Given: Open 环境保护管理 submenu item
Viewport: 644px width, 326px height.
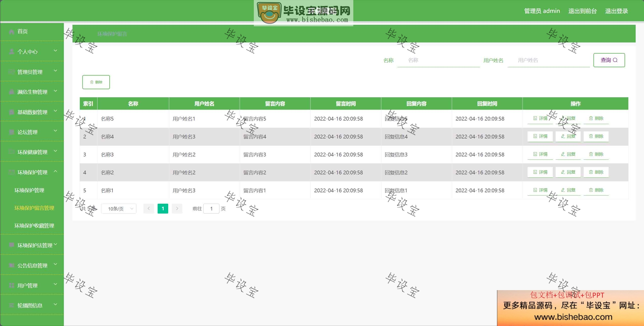Looking at the screenshot, I should 29,190.
